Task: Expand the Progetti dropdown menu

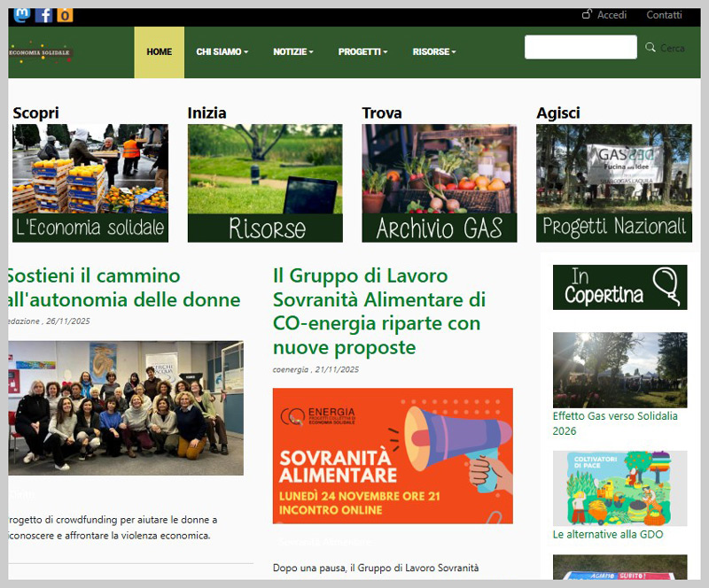Action: tap(362, 52)
